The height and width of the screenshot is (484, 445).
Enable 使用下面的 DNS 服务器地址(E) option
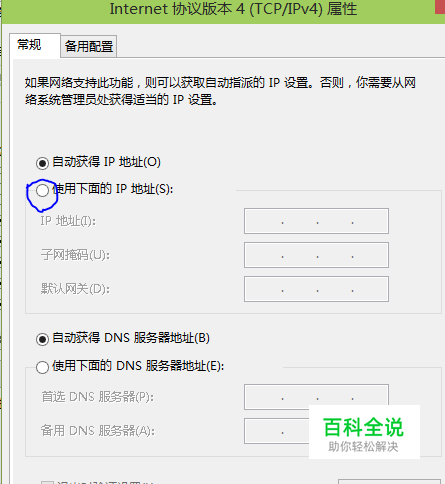pyautogui.click(x=42, y=367)
